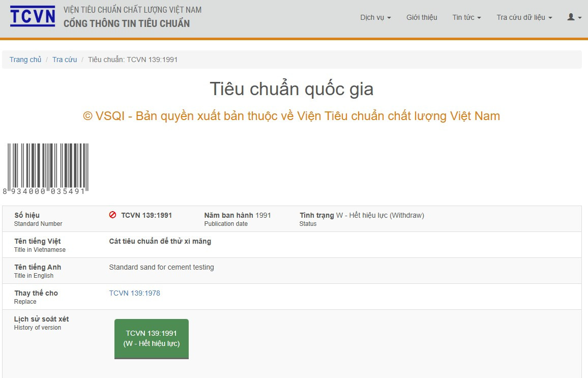Click the barcode image 8934000035491

coord(45,169)
